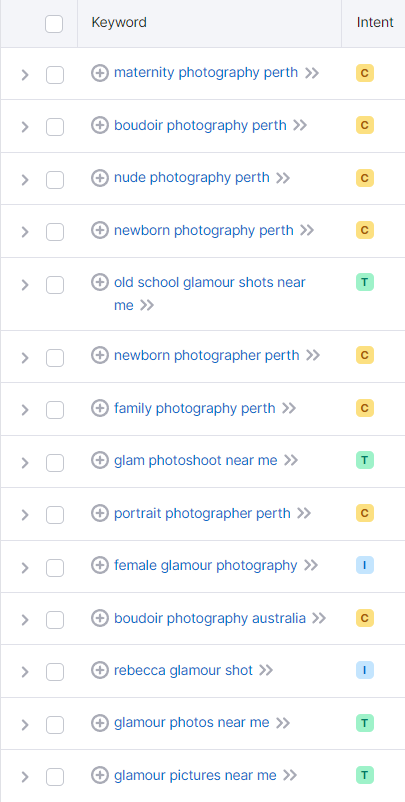The height and width of the screenshot is (802, 405).
Task: Expand the newborn photographer perth row
Action: pos(25,358)
